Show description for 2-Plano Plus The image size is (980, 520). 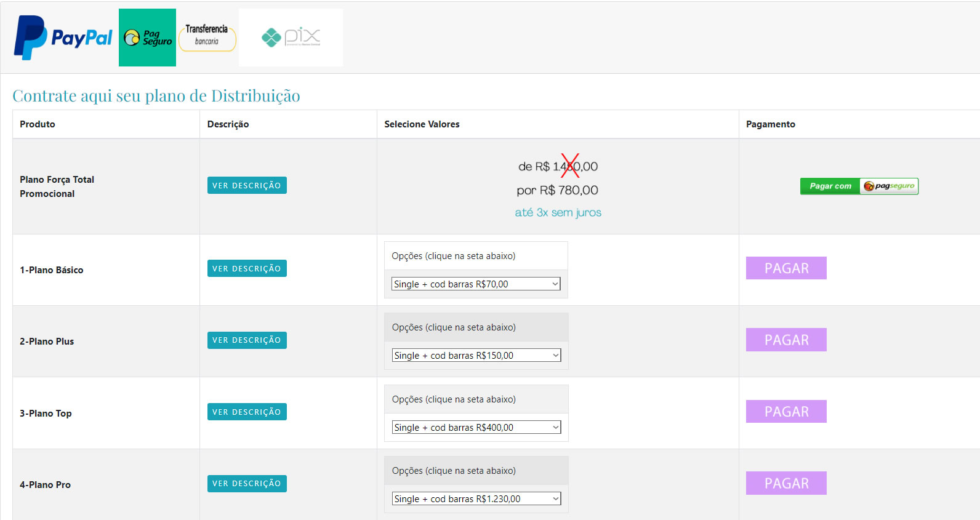247,340
